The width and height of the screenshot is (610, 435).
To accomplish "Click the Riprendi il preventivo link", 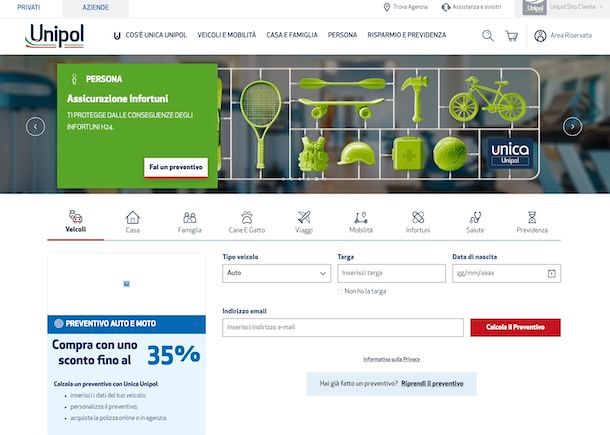I will click(x=432, y=384).
